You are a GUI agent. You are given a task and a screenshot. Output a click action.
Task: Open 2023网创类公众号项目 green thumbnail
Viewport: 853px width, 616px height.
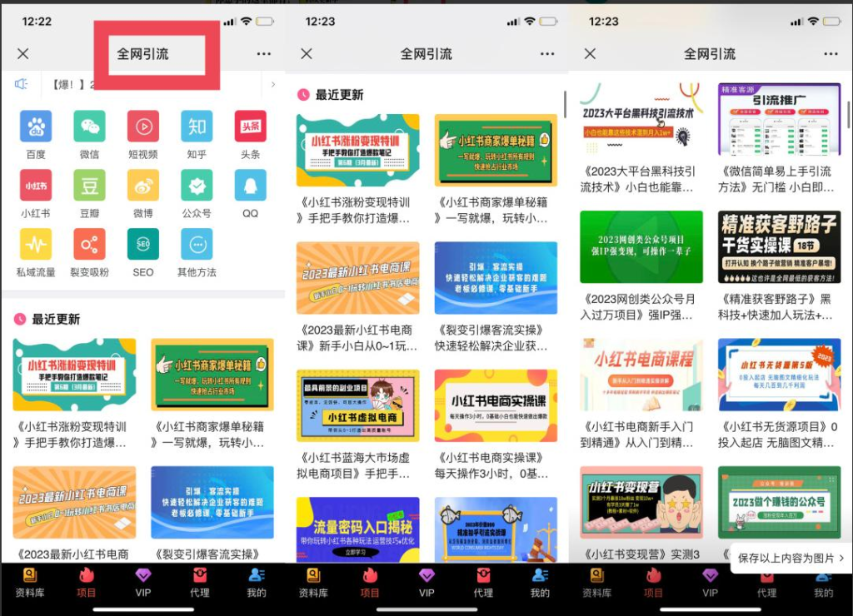click(x=641, y=247)
